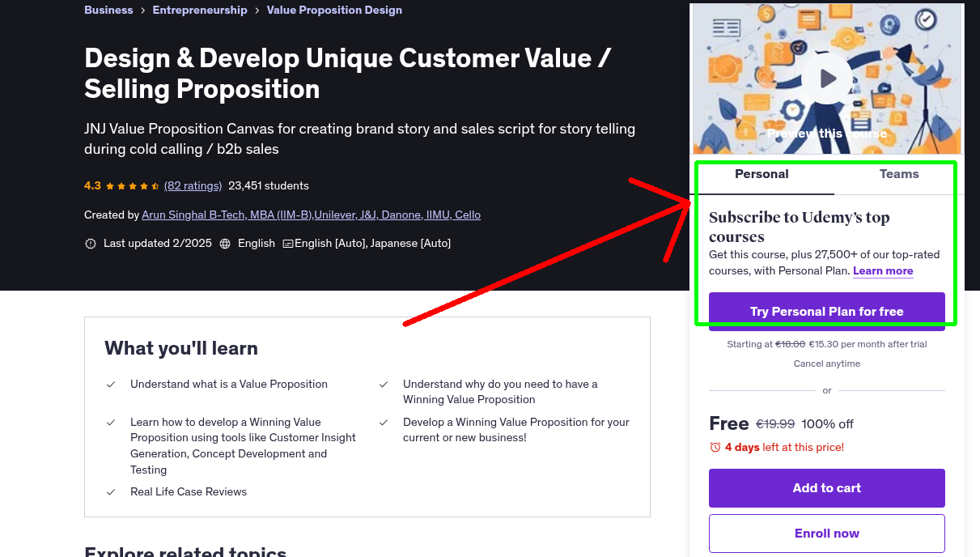This screenshot has height=557, width=980.
Task: Click the Last updated badge icon
Action: 91,243
